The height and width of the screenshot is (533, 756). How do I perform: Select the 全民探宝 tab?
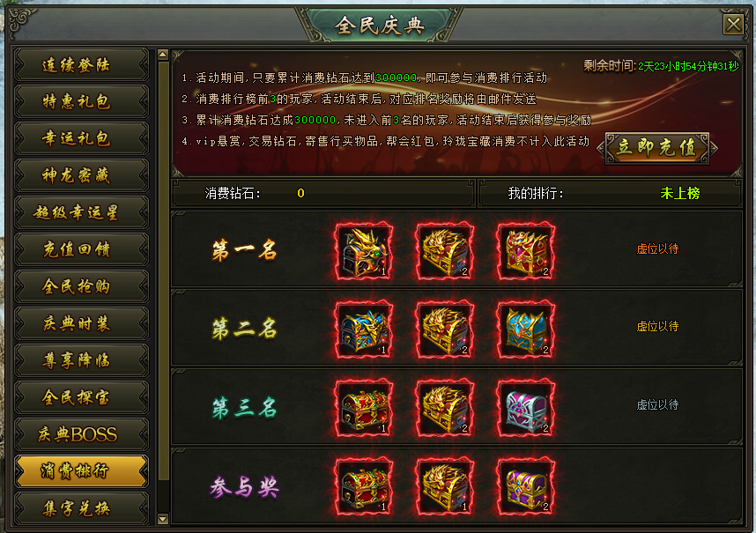(81, 397)
